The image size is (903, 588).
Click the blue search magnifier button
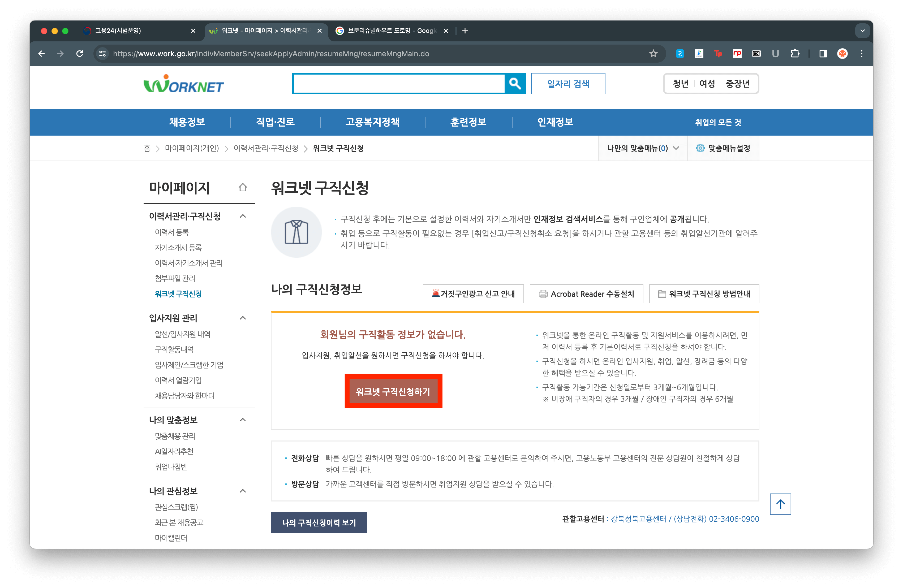tap(514, 84)
